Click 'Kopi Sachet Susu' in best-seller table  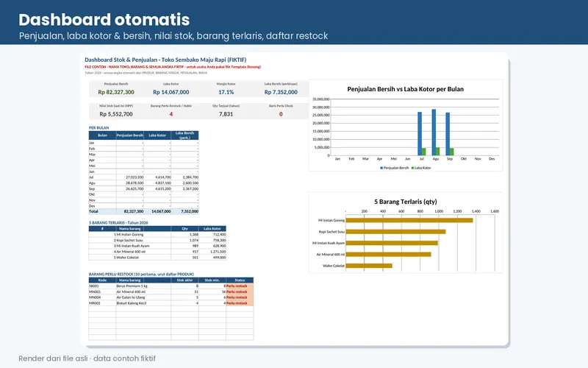tap(129, 240)
